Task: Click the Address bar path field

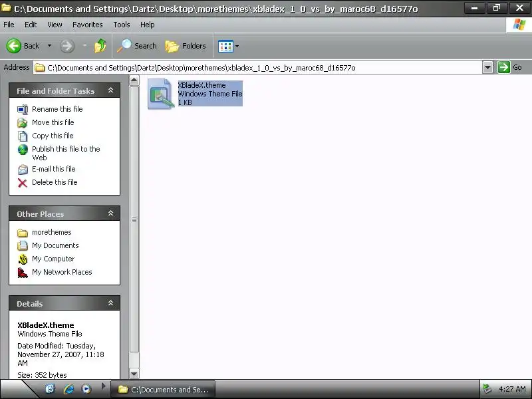Action: (x=258, y=68)
